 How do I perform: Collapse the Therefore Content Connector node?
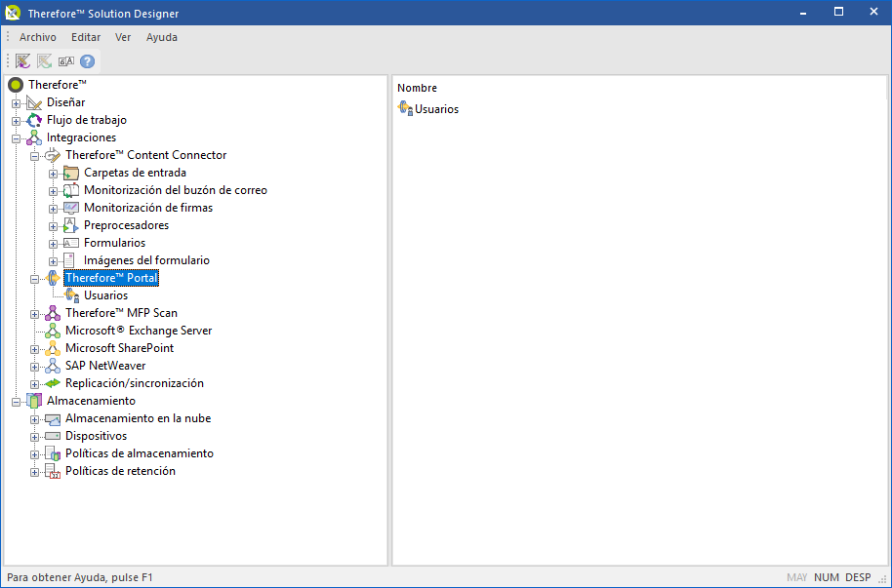coord(35,156)
